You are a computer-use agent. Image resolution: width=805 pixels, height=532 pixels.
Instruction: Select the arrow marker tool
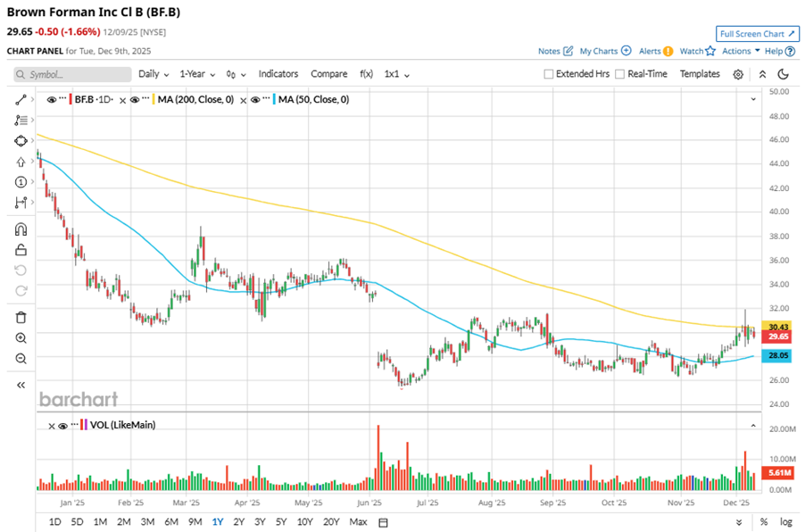[21, 162]
